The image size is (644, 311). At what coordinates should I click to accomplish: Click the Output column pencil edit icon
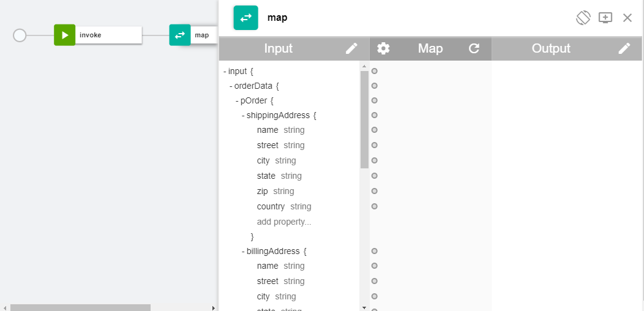click(624, 48)
